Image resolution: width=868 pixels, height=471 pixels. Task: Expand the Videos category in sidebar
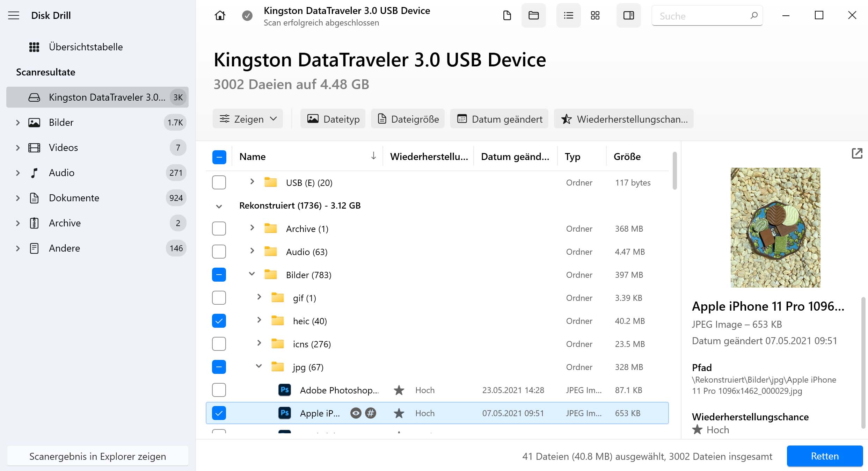18,148
